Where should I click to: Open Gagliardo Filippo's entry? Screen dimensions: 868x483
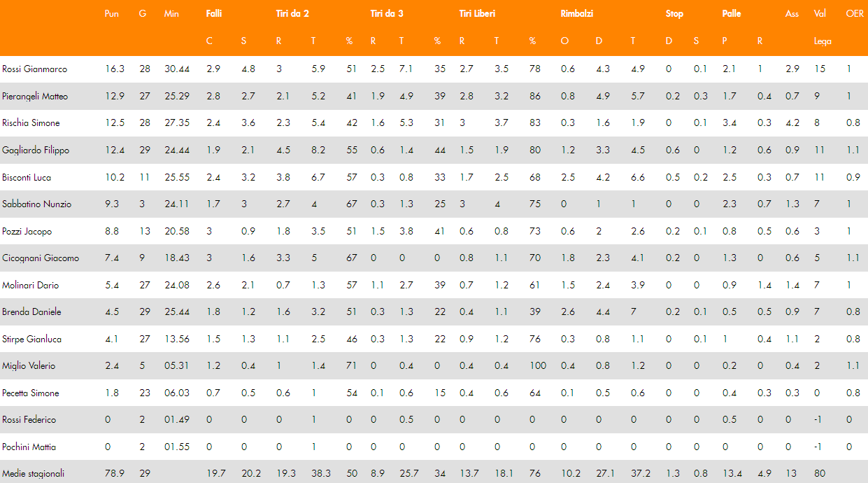[36, 150]
